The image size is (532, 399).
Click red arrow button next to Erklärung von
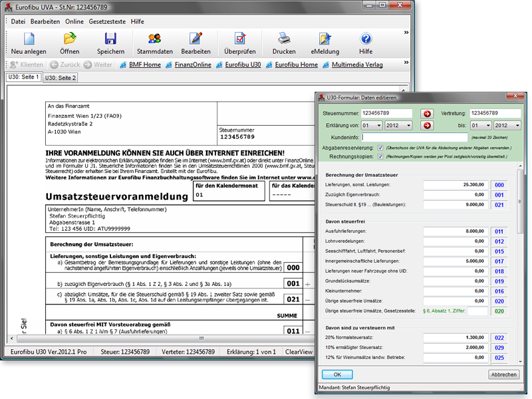[x=427, y=126]
